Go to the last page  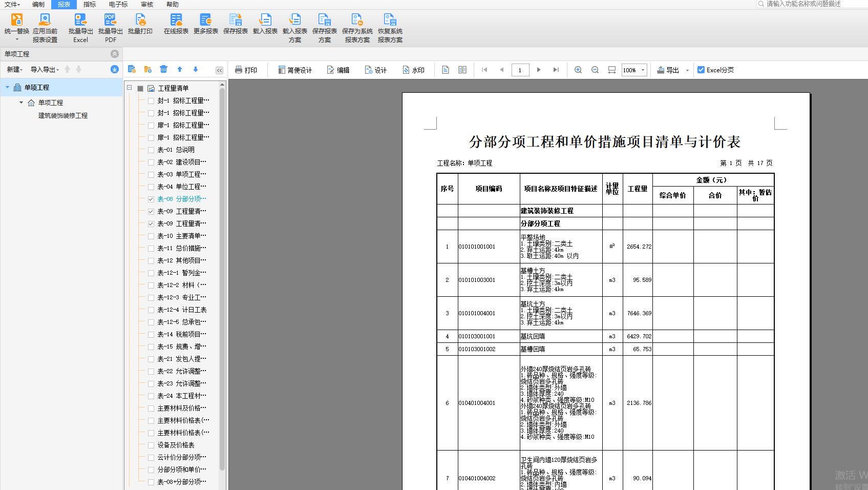tap(556, 70)
